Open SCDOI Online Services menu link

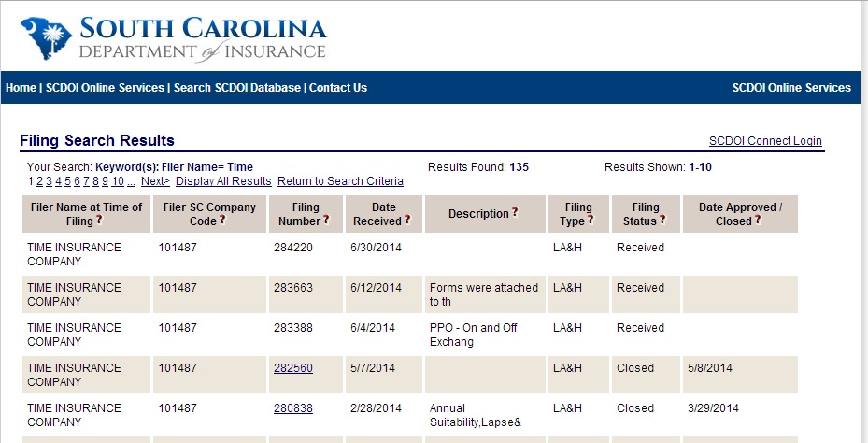click(105, 88)
